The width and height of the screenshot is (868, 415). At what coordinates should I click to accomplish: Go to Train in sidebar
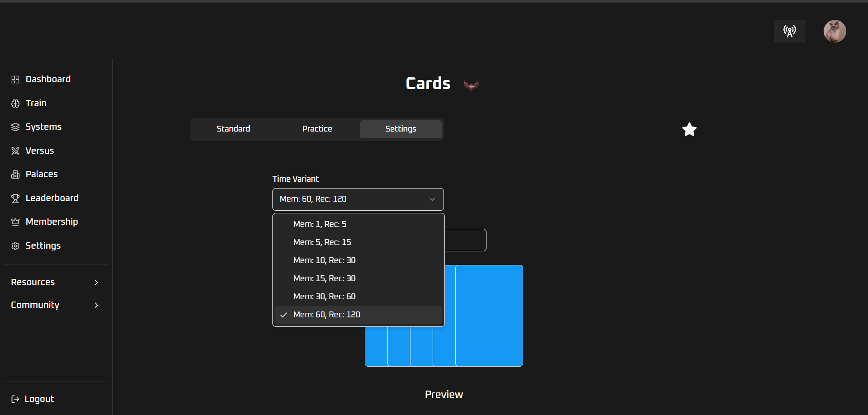click(x=36, y=104)
